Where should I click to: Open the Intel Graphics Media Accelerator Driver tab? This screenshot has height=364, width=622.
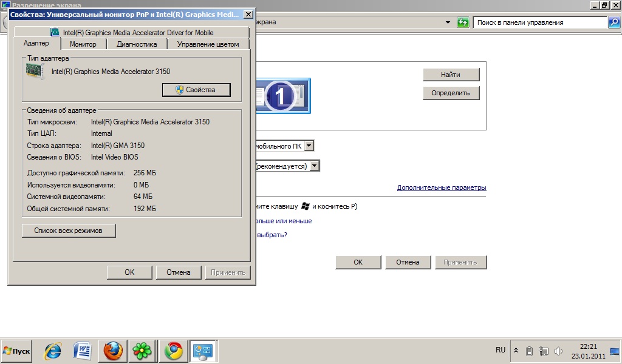tap(132, 33)
